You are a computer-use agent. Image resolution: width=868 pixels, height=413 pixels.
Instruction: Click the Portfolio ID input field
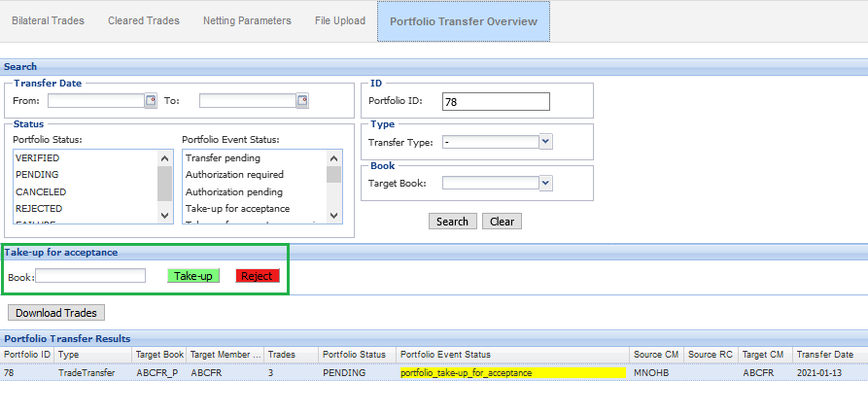tap(496, 101)
